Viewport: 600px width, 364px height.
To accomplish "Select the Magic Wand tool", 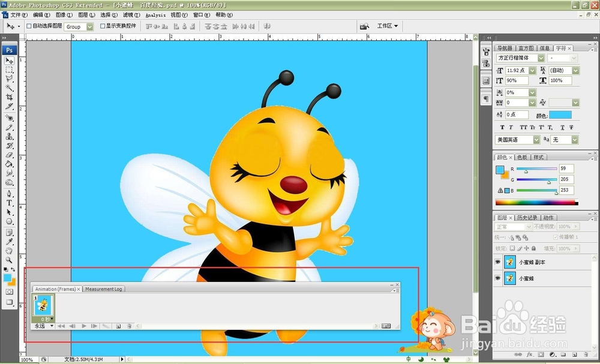I will coord(9,88).
